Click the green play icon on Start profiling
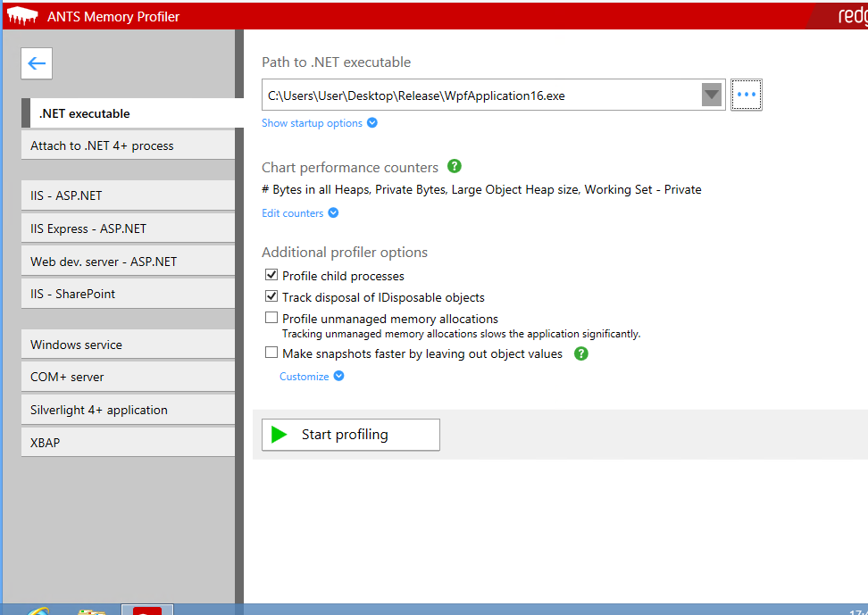Screen dimensions: 868x615 coord(279,435)
